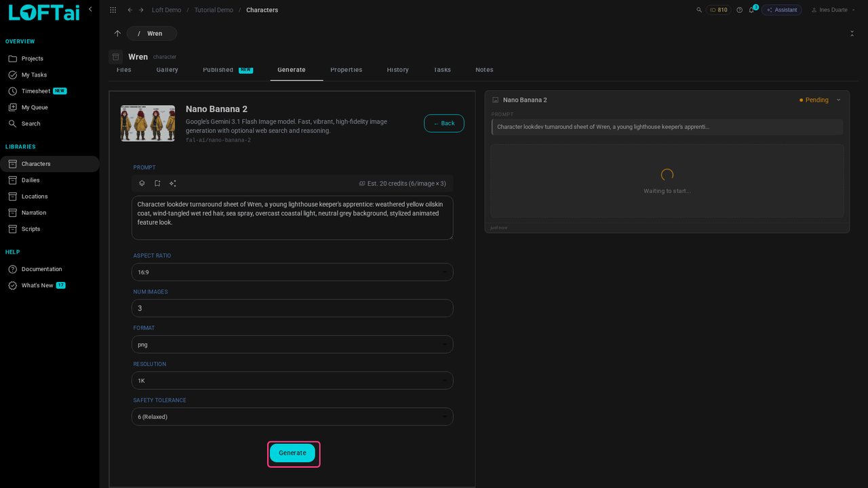Click into the prompt text area
This screenshot has height=488, width=868.
[292, 218]
